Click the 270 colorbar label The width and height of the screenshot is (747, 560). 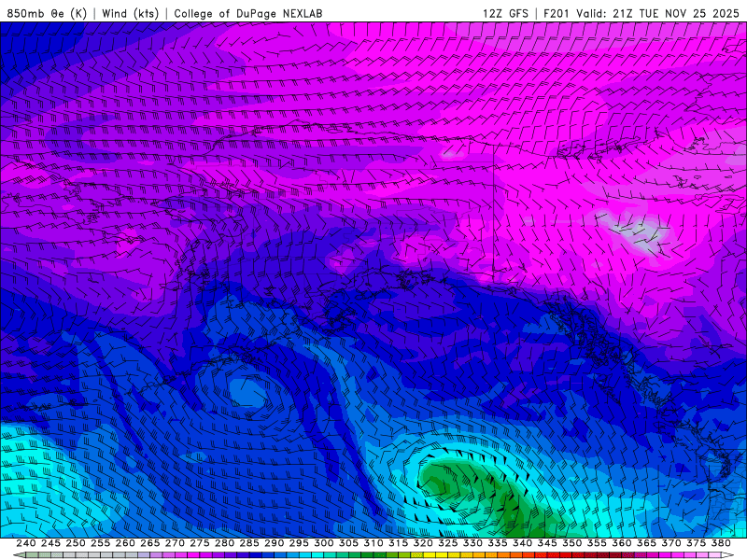175,543
